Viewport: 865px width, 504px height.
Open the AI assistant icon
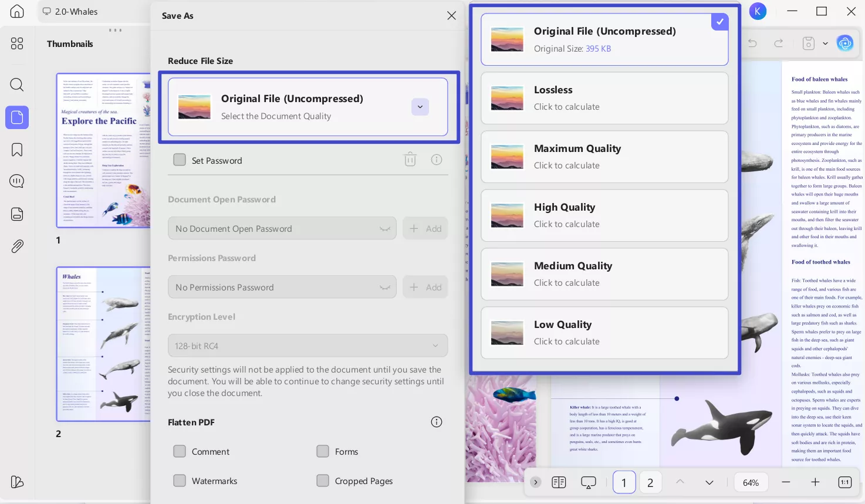[x=845, y=43]
